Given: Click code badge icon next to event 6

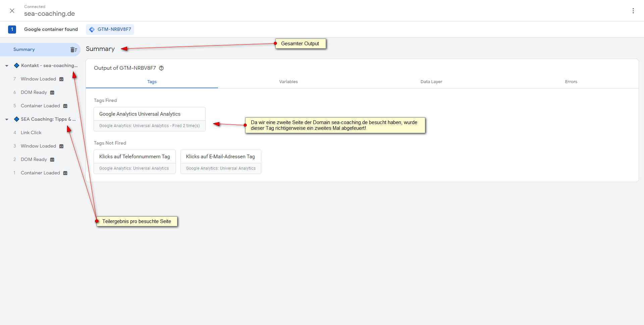Looking at the screenshot, I should 52,93.
